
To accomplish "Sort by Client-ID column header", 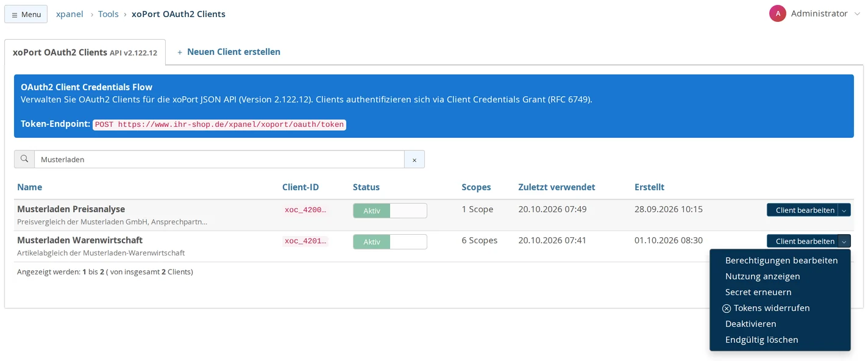I will [301, 187].
